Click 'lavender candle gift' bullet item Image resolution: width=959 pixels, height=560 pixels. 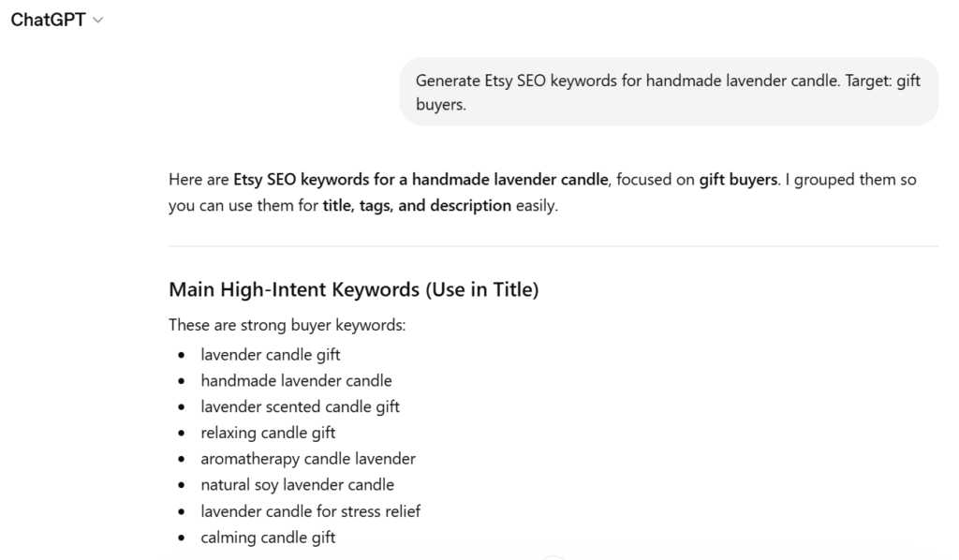click(270, 355)
